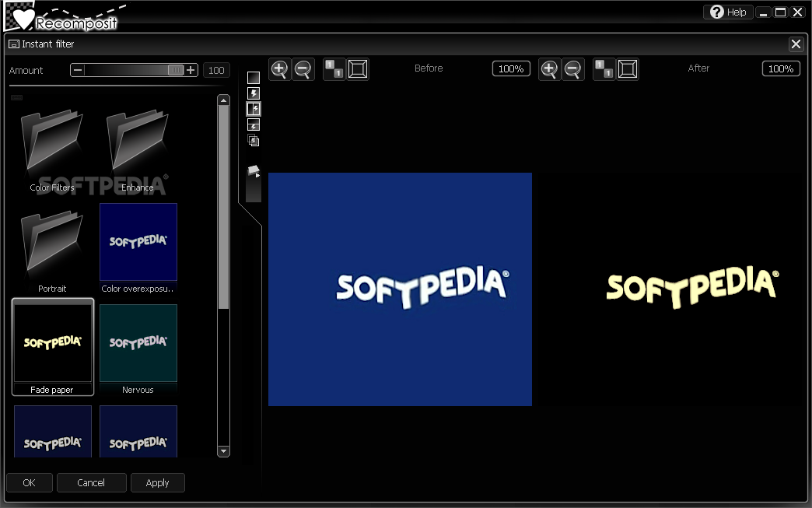Minimize the Recomposit window
812x508 pixels.
click(x=763, y=12)
